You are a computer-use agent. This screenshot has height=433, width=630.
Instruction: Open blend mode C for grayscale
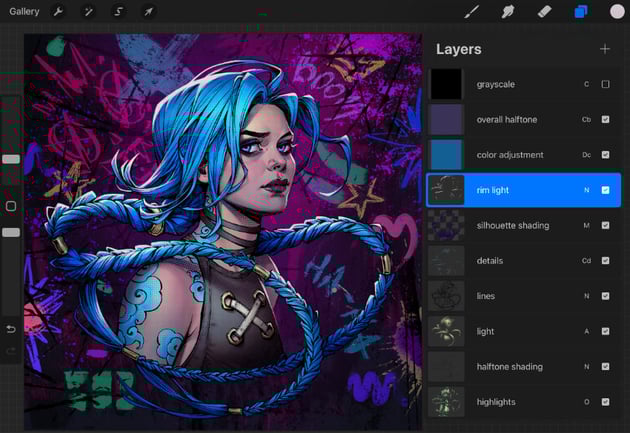[x=587, y=84]
